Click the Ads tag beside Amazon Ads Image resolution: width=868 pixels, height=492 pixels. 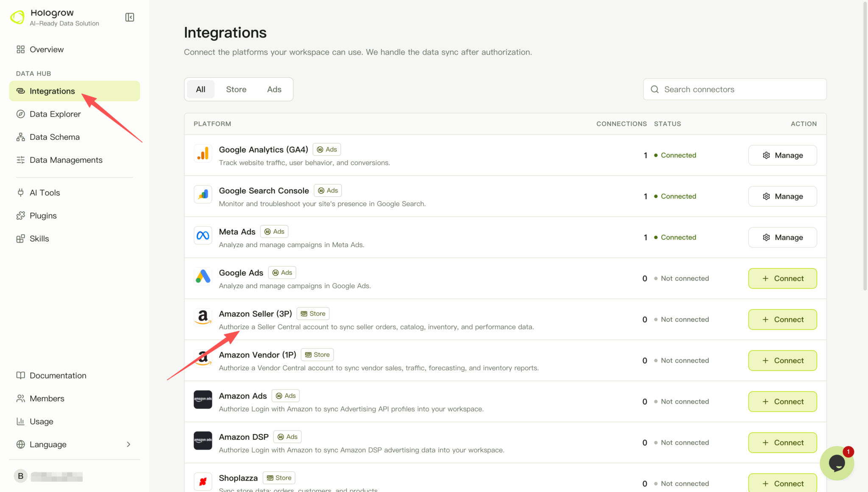(286, 396)
